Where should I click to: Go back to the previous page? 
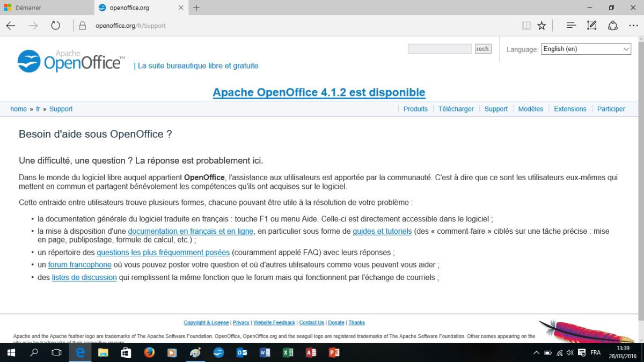11,26
